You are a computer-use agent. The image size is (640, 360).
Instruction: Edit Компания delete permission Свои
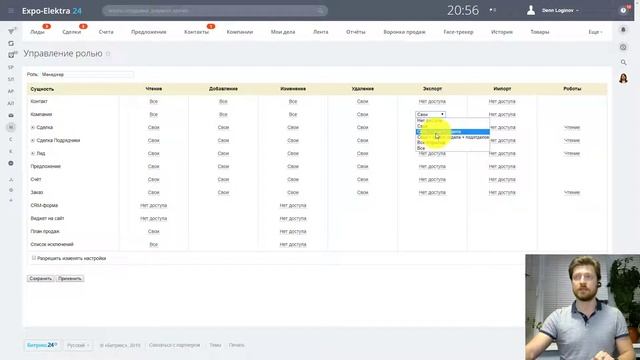coord(362,115)
